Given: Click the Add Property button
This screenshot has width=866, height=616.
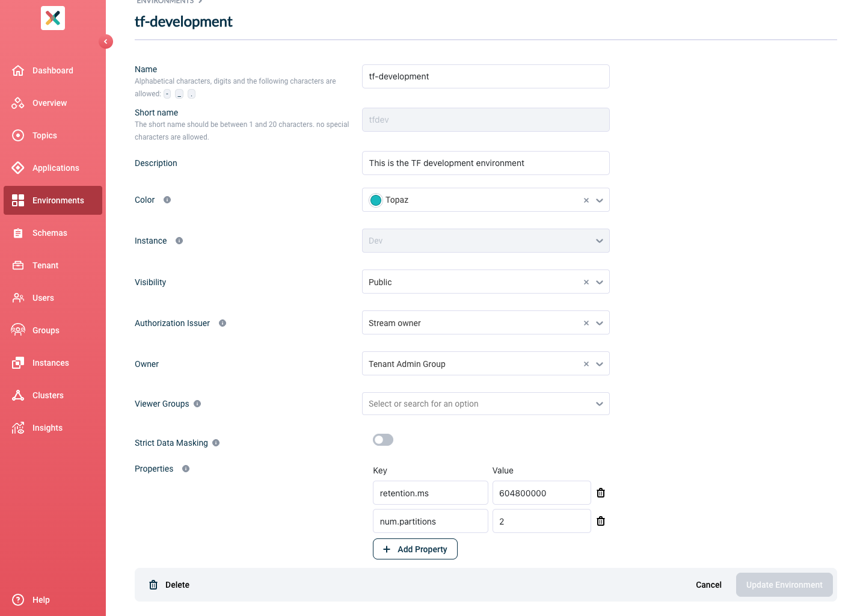Looking at the screenshot, I should point(415,549).
